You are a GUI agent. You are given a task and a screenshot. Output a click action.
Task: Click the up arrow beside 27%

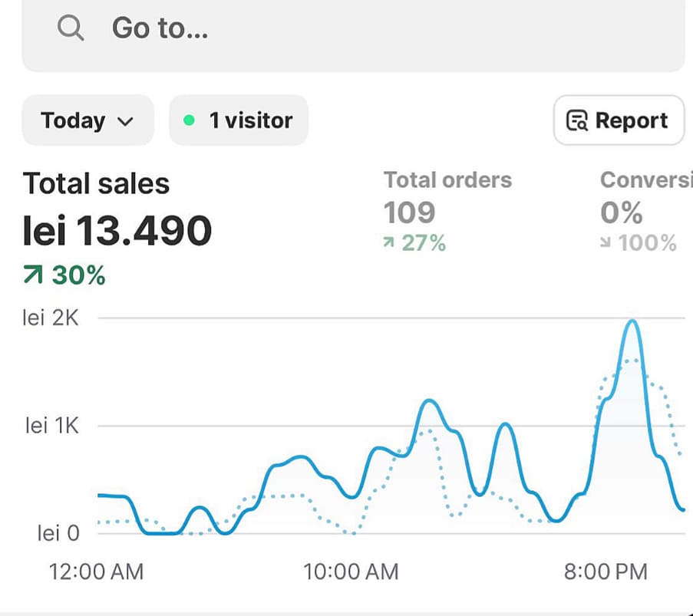[390, 243]
